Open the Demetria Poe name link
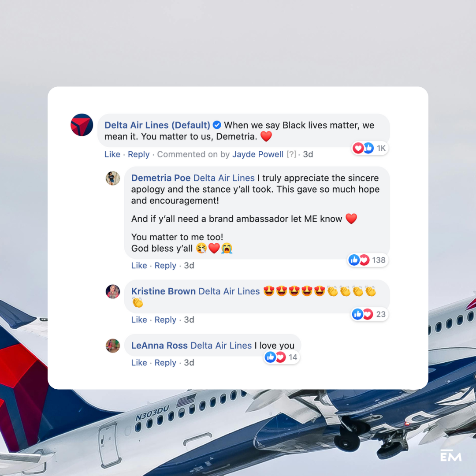 tap(161, 178)
